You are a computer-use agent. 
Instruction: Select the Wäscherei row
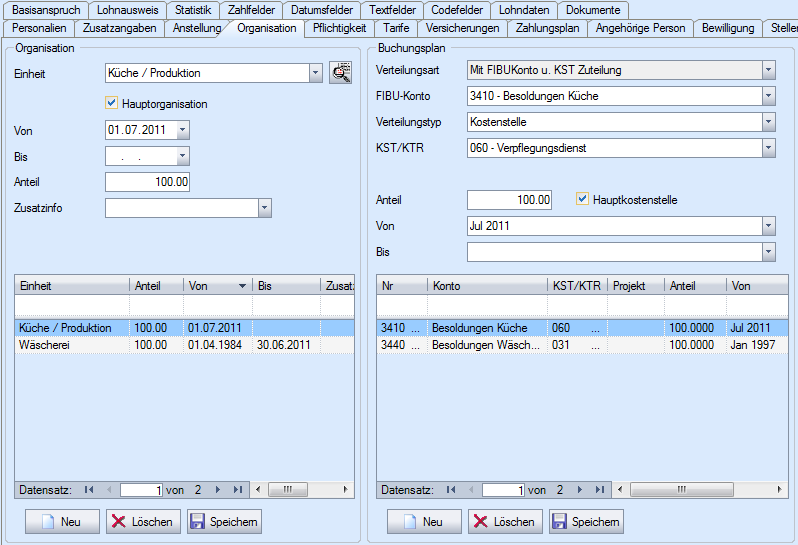pos(184,345)
